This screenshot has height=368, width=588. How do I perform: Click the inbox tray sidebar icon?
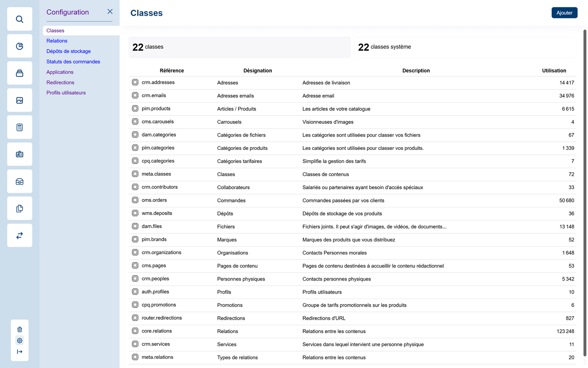20,181
